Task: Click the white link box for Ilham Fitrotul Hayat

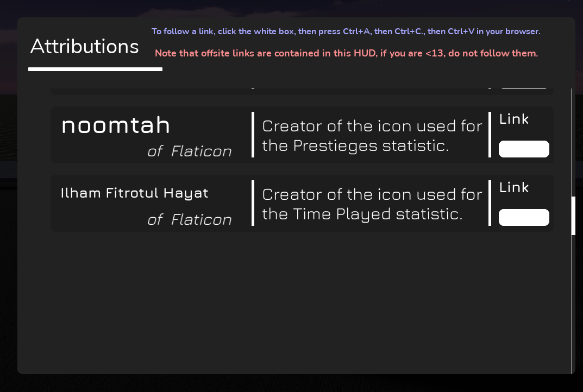Action: [523, 217]
